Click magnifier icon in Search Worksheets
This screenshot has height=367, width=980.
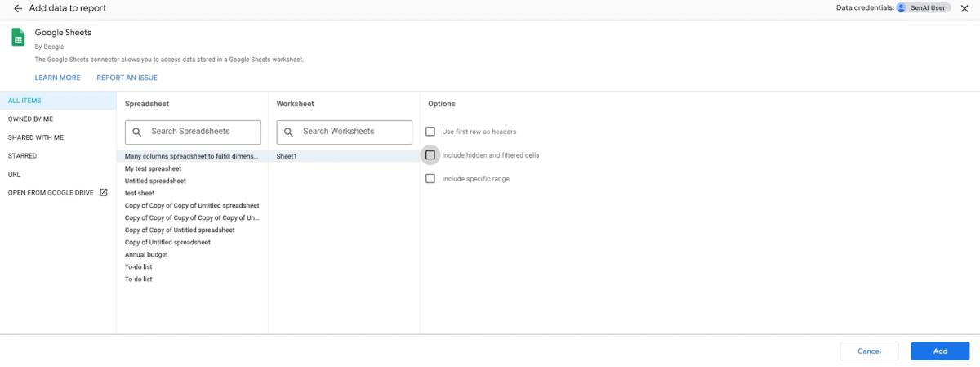(288, 132)
